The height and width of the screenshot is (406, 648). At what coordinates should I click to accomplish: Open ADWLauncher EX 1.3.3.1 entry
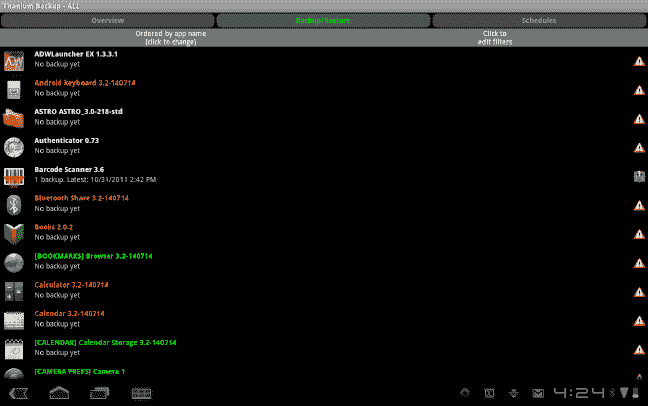pos(324,60)
